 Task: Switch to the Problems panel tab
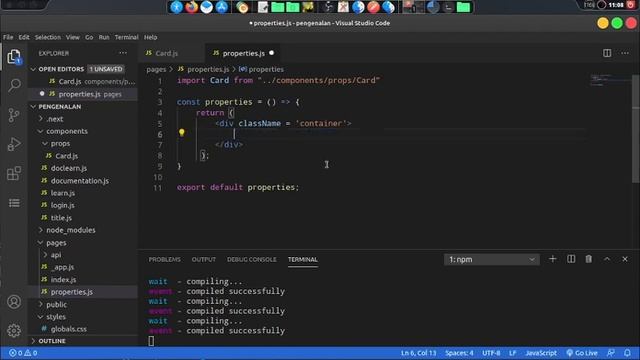164,259
